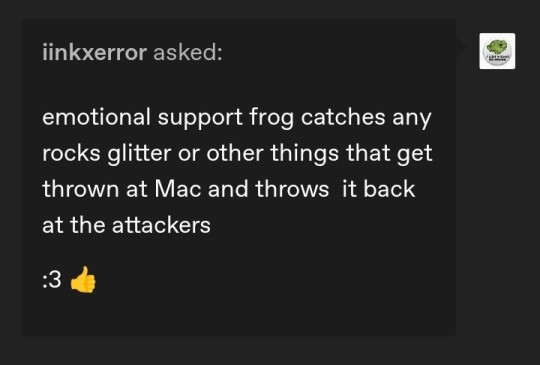Click the word 'asked:' in the header
Screen dimensions: 540x365
pos(188,53)
